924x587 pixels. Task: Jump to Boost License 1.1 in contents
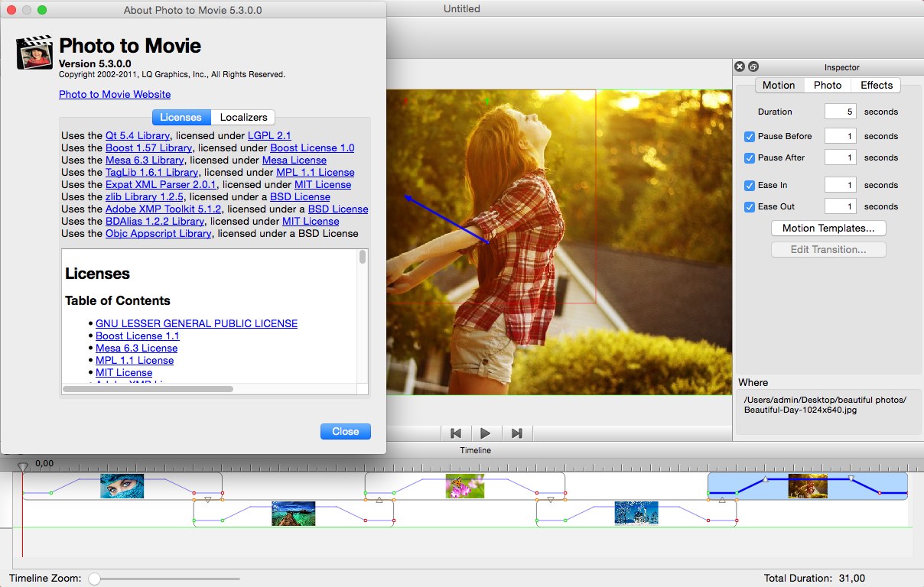pyautogui.click(x=138, y=336)
